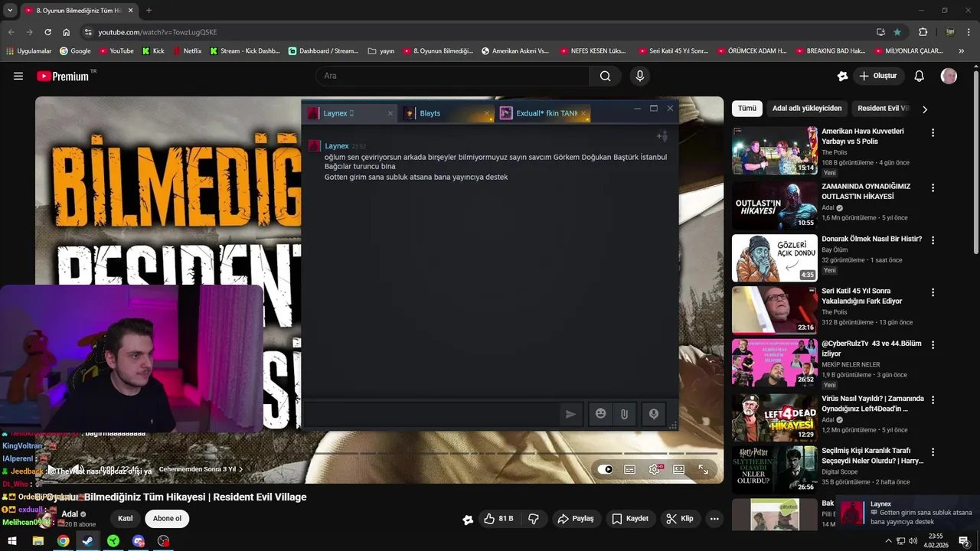Click the YouTube search Ara field
The width and height of the screenshot is (980, 551).
click(x=452, y=76)
